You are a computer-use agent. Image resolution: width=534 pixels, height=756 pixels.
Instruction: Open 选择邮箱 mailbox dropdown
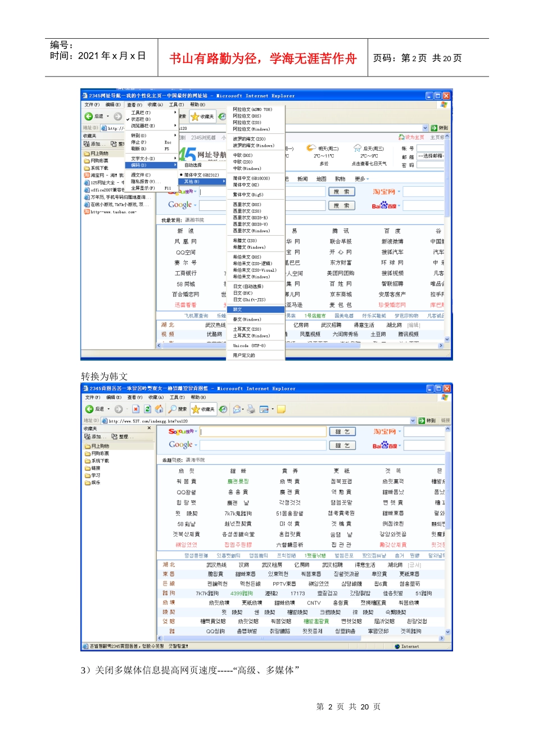(x=431, y=156)
